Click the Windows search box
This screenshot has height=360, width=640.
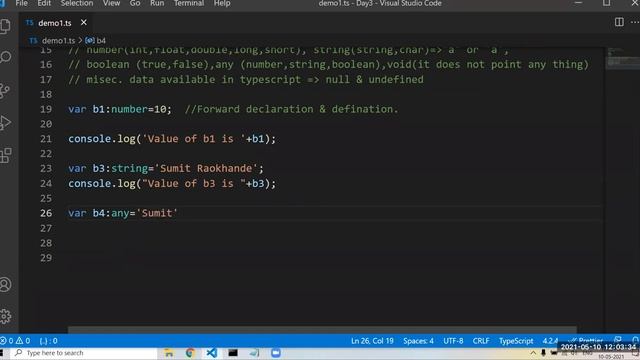[83, 353]
